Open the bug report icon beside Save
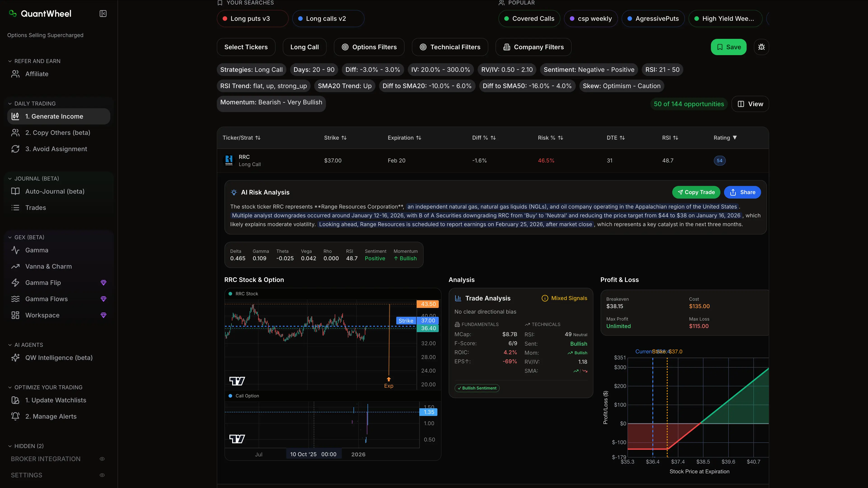 point(761,47)
